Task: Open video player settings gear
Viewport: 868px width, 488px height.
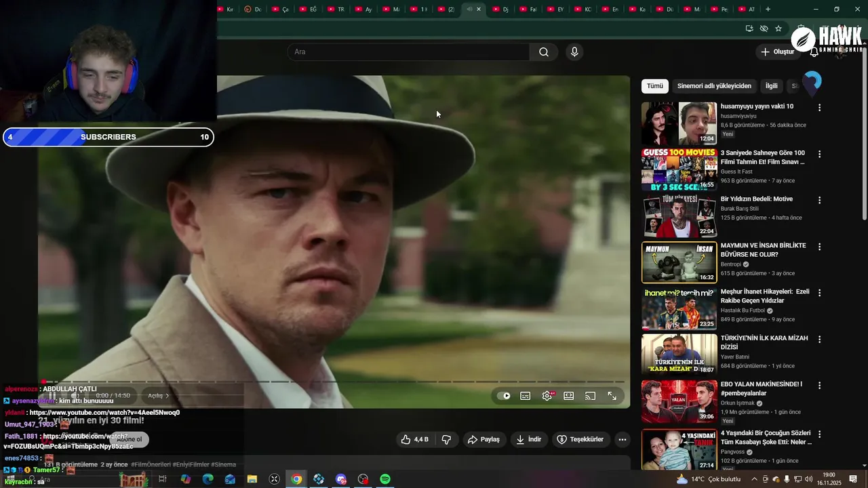Action: [x=547, y=396]
